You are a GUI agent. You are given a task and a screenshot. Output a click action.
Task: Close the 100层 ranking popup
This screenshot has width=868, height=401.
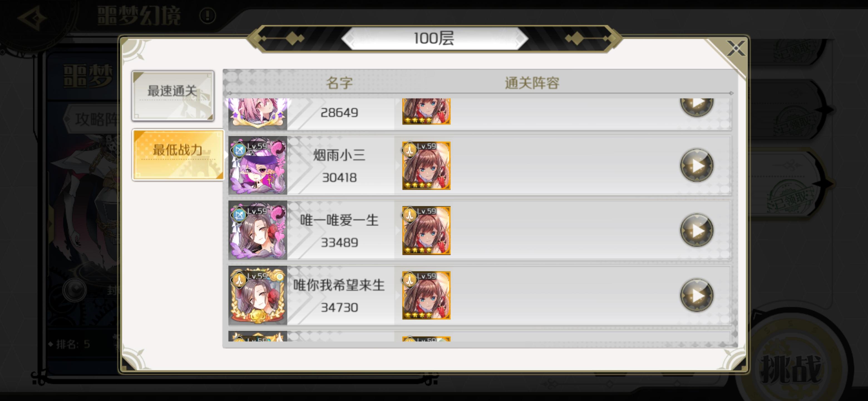736,48
